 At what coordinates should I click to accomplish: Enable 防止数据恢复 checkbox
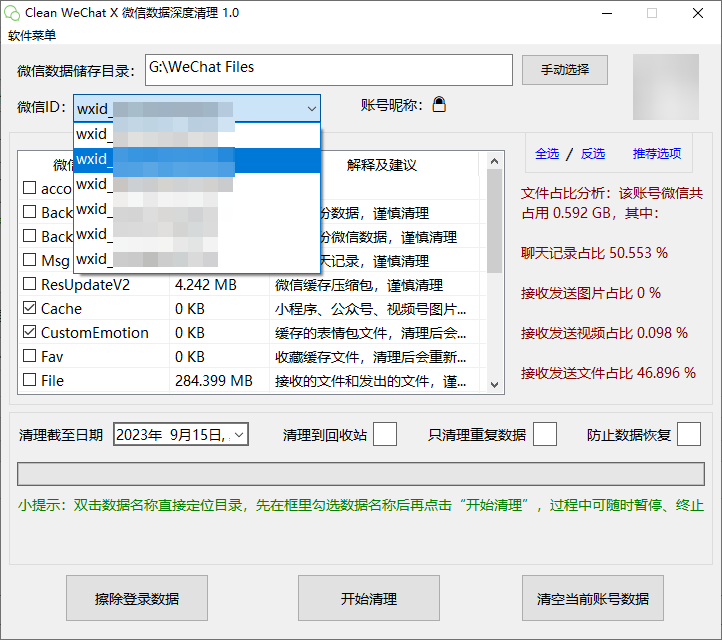tap(689, 434)
